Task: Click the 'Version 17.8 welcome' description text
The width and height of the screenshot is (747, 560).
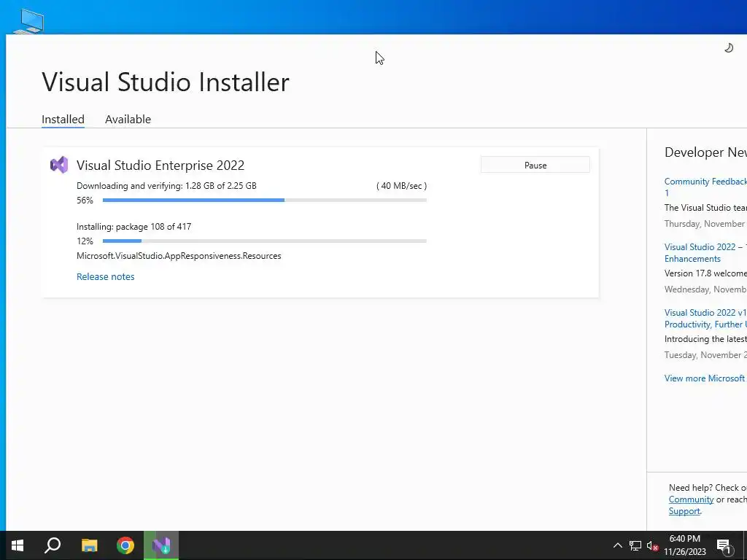Action: [x=705, y=273]
